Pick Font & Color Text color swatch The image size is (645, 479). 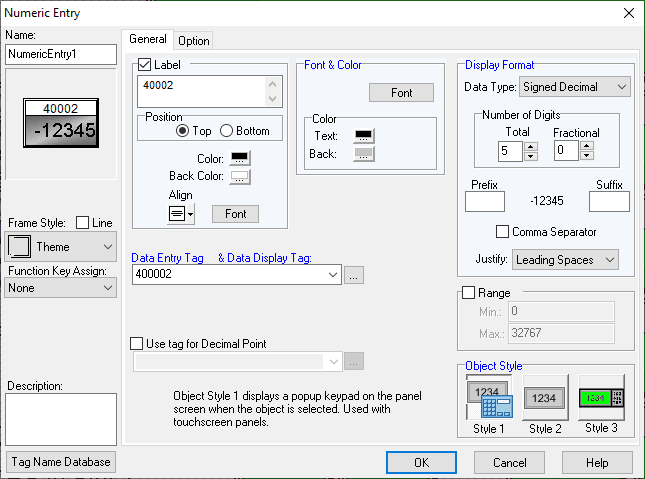pyautogui.click(x=364, y=136)
